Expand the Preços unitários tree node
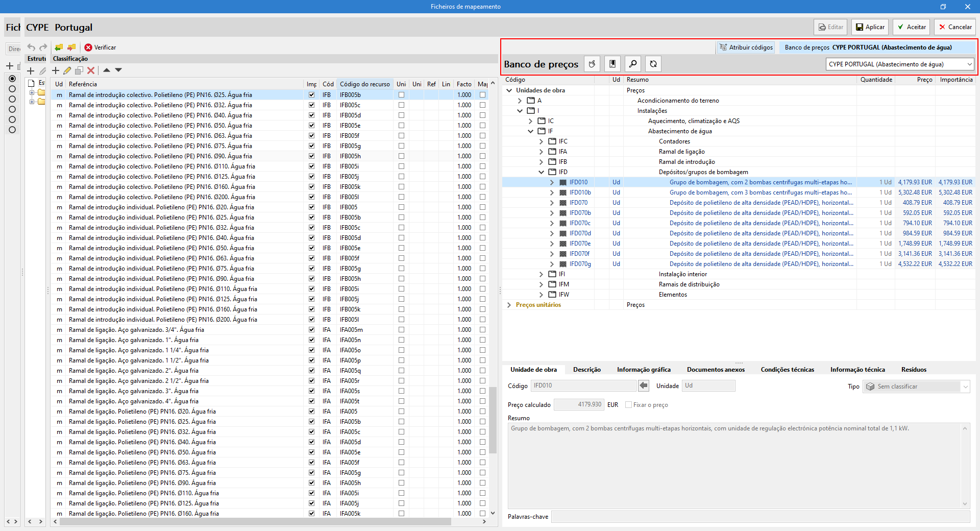980x531 pixels. [509, 305]
